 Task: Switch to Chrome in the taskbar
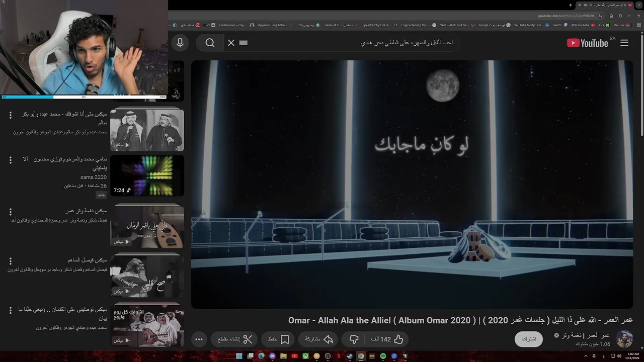(x=361, y=356)
